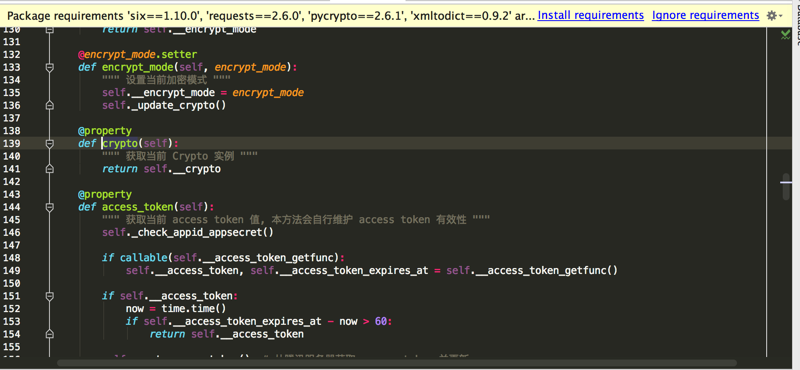Toggle the fold marker on line 130
The image size is (800, 370).
pos(49,30)
